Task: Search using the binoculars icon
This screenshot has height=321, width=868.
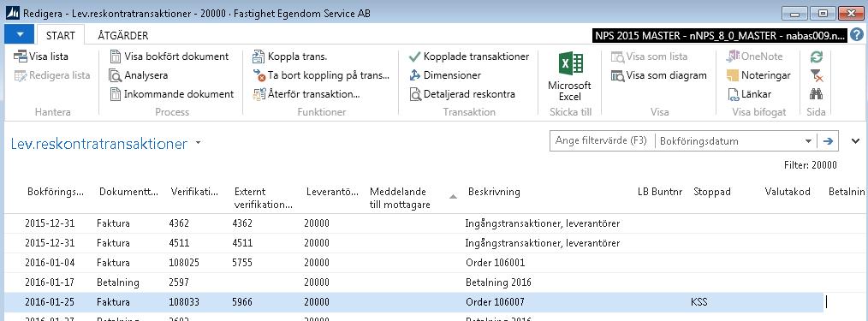Action: point(816,94)
